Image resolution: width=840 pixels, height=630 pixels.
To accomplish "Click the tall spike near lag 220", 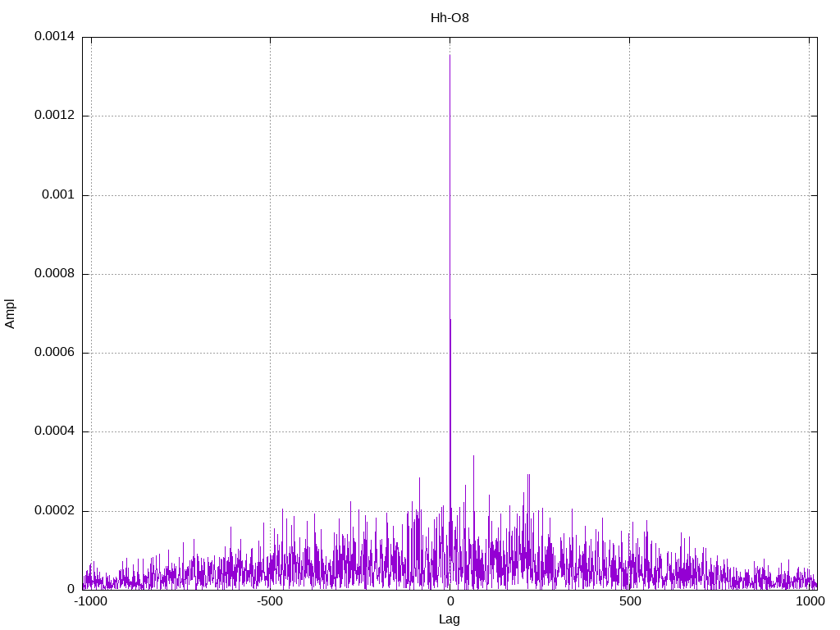I will tap(528, 475).
